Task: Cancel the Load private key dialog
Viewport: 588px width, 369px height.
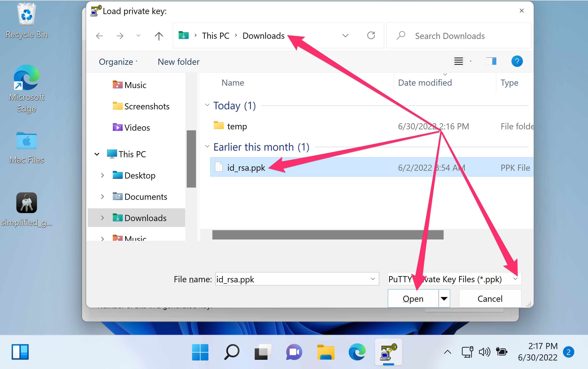Action: (x=490, y=299)
